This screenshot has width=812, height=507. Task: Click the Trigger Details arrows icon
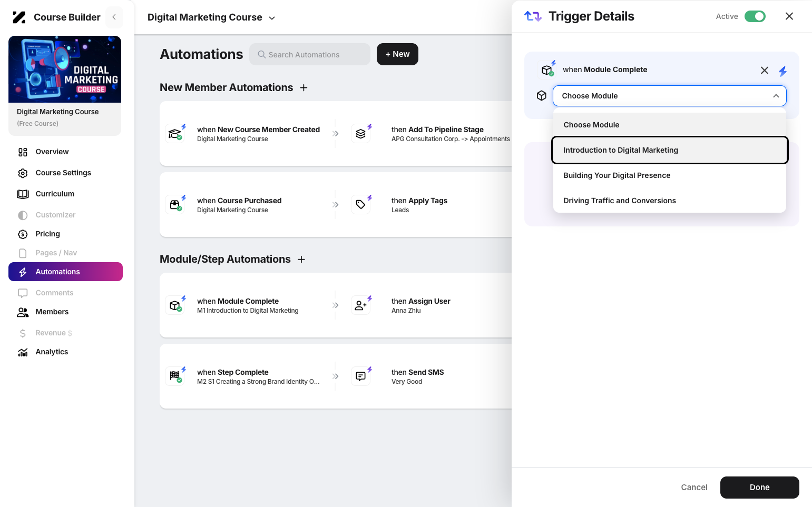click(x=533, y=16)
